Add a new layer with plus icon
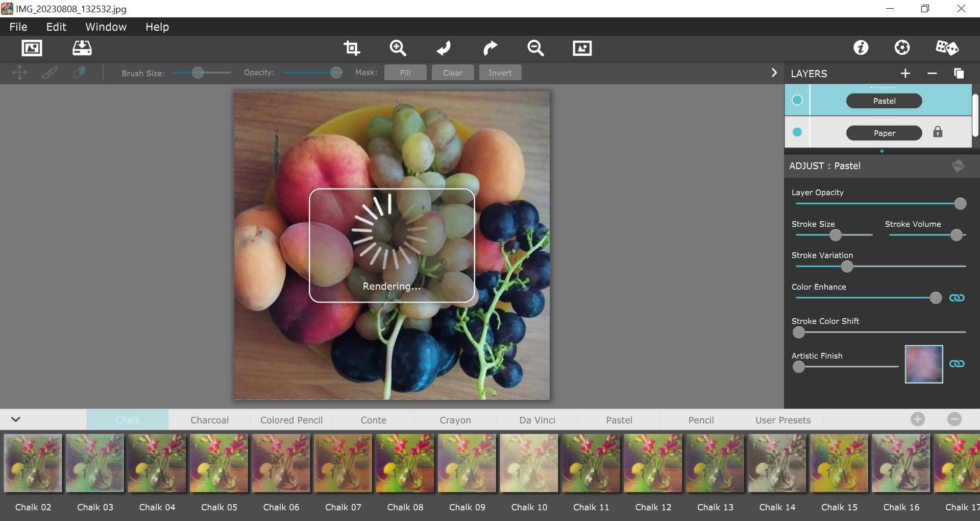980x521 pixels. pyautogui.click(x=905, y=74)
